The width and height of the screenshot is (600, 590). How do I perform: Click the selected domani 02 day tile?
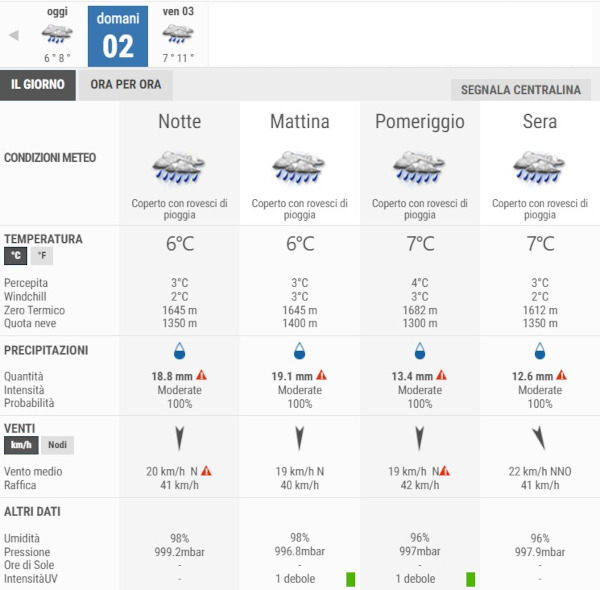coord(118,36)
